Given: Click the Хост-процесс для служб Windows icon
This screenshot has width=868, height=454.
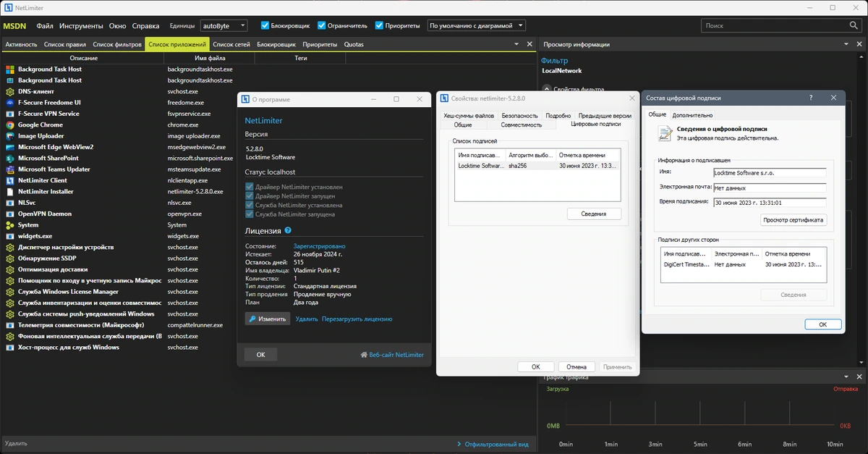Looking at the screenshot, I should [x=10, y=347].
